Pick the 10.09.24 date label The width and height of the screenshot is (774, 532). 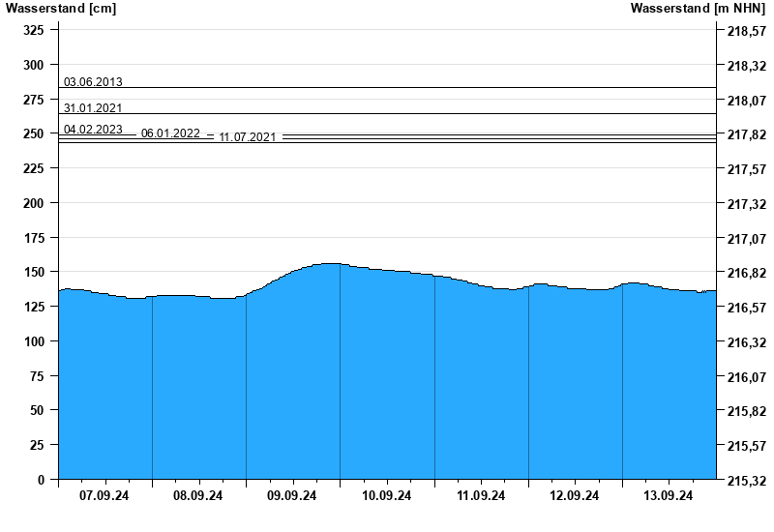pyautogui.click(x=386, y=496)
